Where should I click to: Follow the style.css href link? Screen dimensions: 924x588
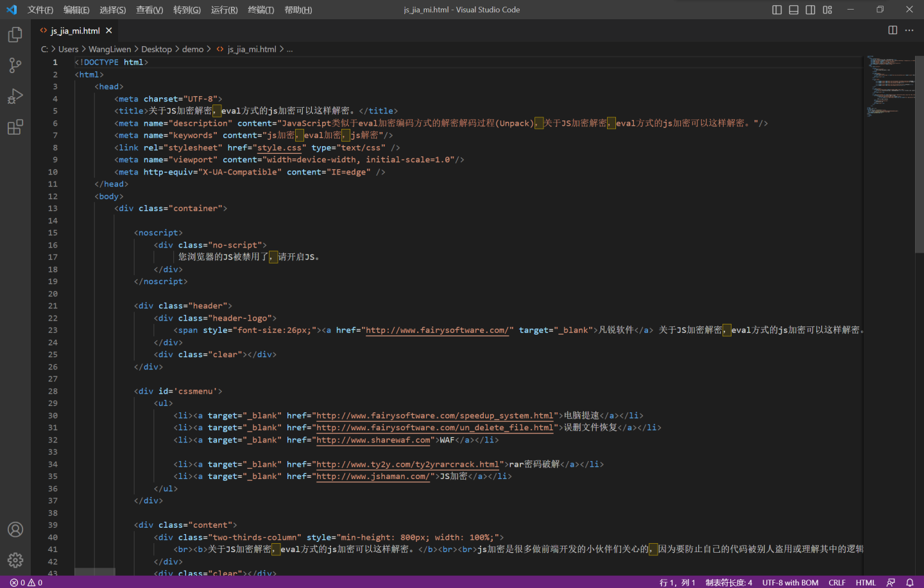(x=279, y=147)
